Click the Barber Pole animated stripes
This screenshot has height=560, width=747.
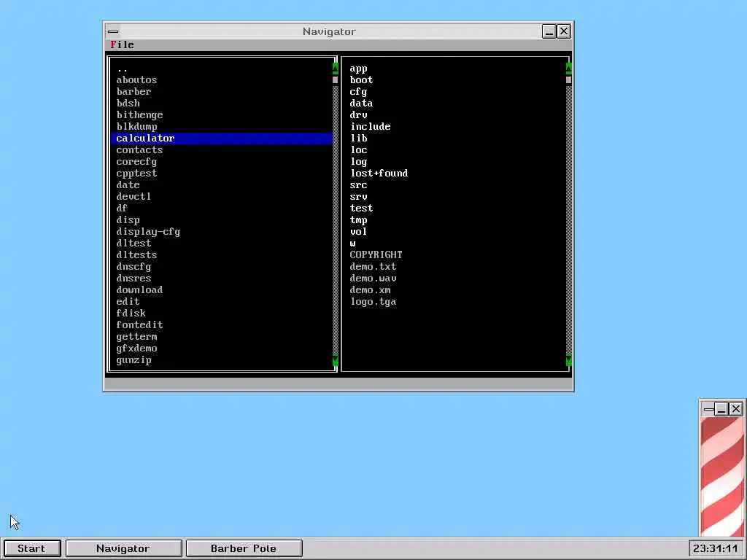coord(723,477)
